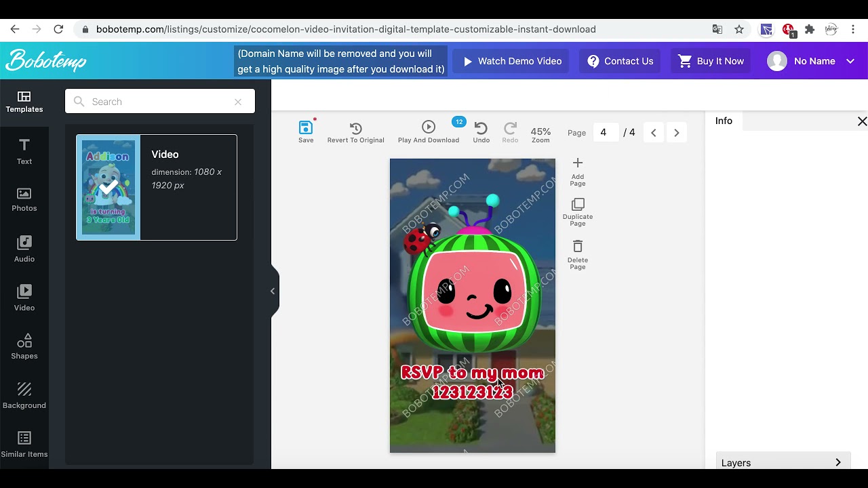
Task: Select the 123123123 text on canvas
Action: click(473, 392)
